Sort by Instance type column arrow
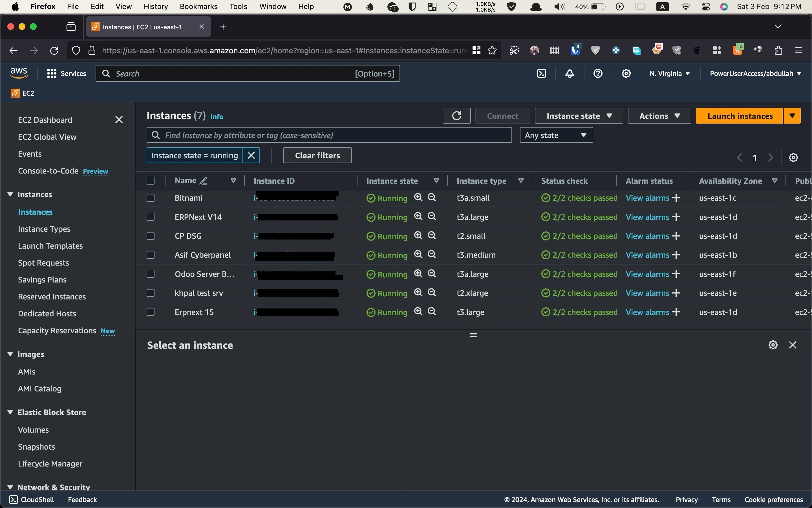812x508 pixels. (521, 181)
